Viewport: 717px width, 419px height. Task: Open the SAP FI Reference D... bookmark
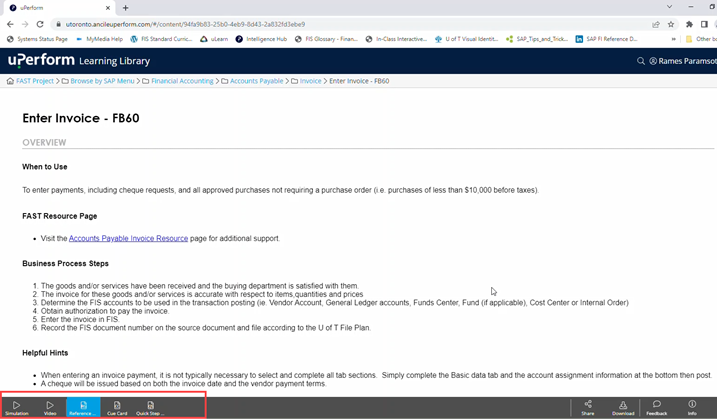click(x=606, y=39)
